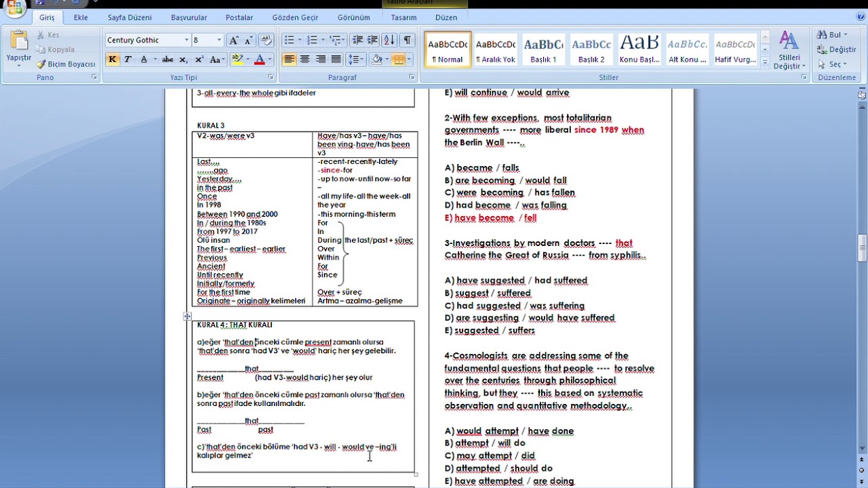Click the text highlight color icon

[236, 60]
